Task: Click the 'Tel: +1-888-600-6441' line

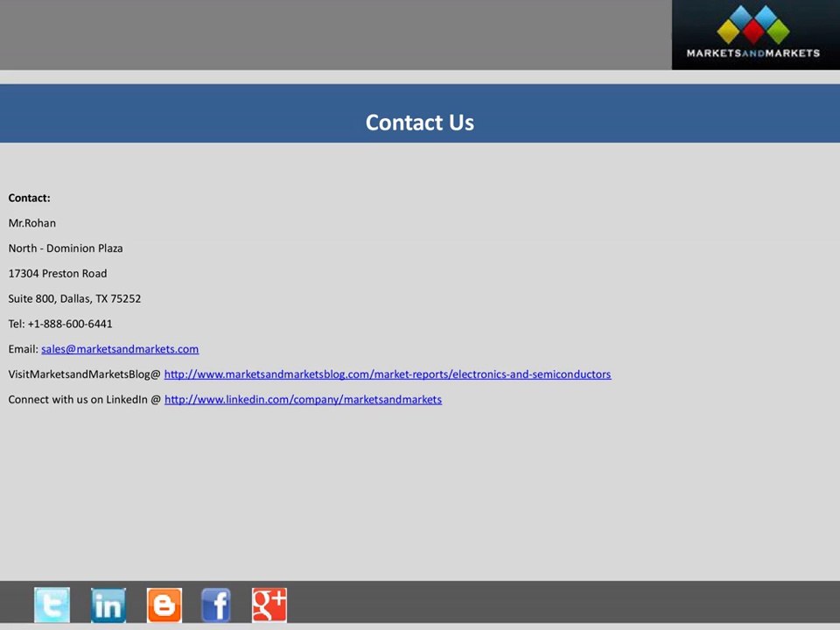Action: pos(60,324)
